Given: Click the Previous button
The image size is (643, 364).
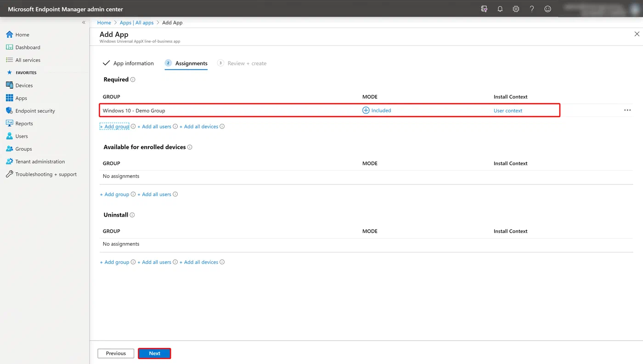Looking at the screenshot, I should click(x=116, y=353).
